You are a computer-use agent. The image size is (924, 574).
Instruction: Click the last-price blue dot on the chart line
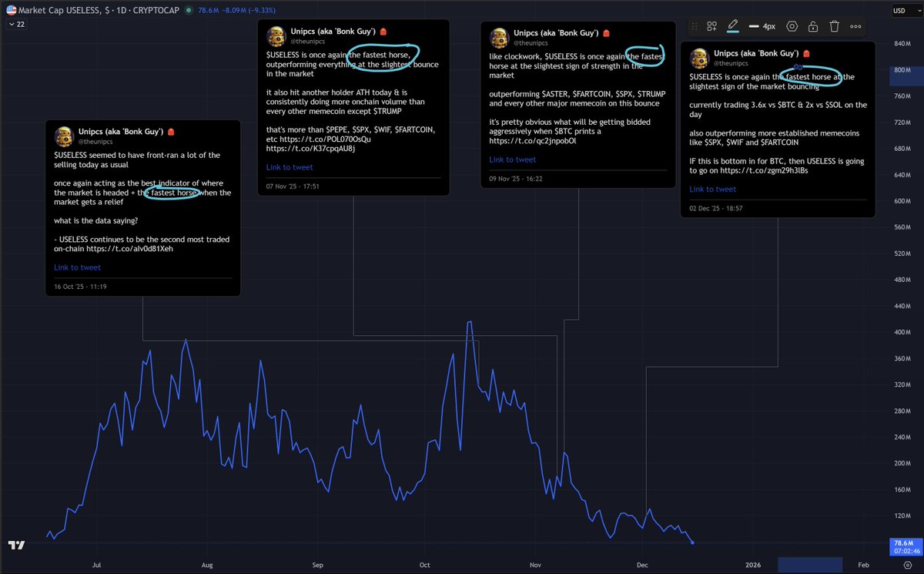tap(692, 542)
